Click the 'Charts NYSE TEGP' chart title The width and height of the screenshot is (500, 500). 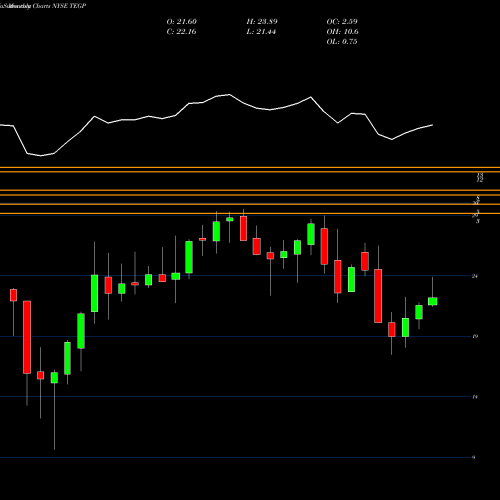pyautogui.click(x=59, y=6)
